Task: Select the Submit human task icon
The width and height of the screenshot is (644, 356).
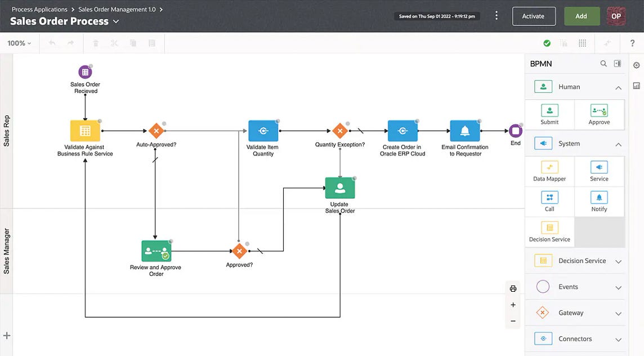Action: [x=548, y=115]
